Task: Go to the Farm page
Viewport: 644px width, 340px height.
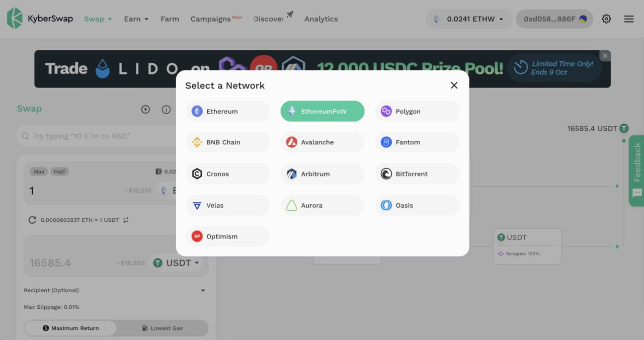Action: 170,19
